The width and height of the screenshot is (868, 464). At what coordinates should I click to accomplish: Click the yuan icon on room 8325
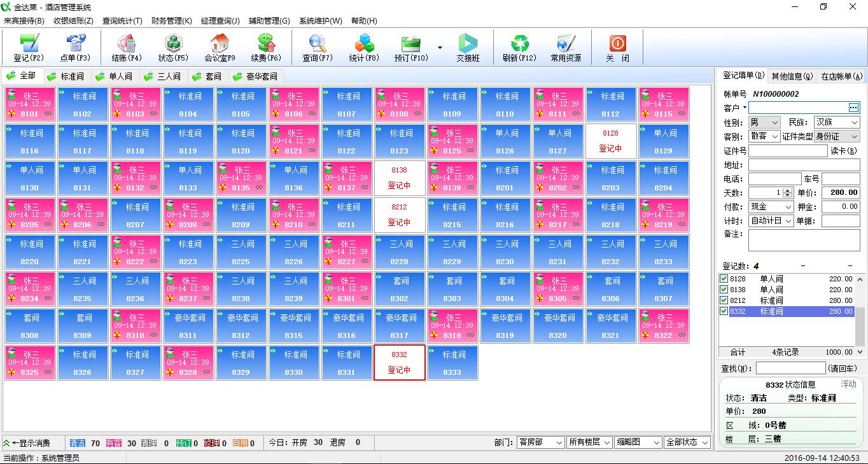tap(10, 372)
